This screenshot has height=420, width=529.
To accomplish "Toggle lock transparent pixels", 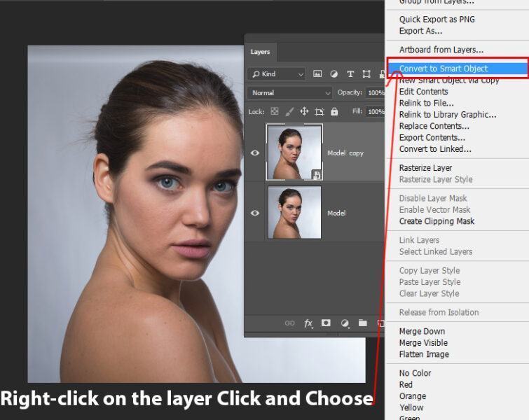I will (275, 111).
